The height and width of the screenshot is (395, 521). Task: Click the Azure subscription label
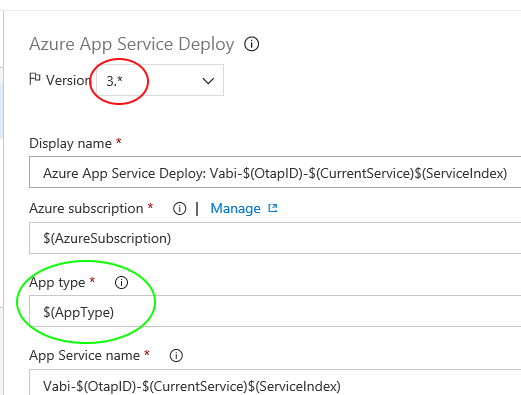[86, 209]
